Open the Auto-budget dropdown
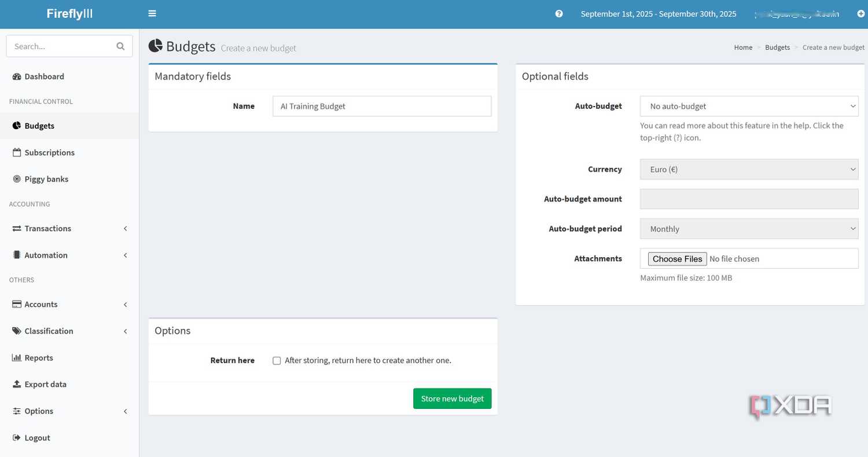This screenshot has width=868, height=457. [x=749, y=106]
